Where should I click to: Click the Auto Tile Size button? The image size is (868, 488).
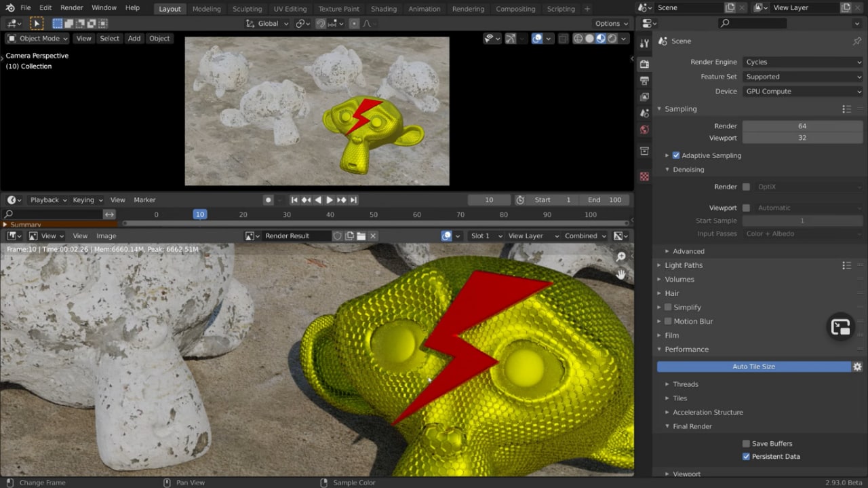tap(753, 367)
